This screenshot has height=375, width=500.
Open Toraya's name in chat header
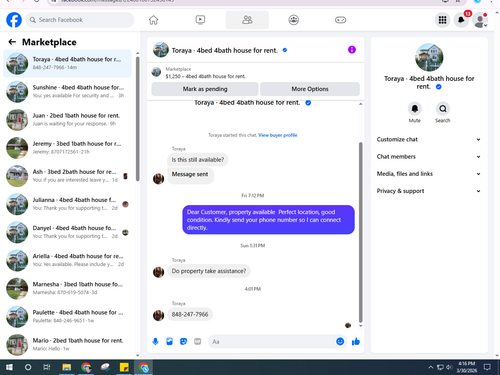coord(225,50)
